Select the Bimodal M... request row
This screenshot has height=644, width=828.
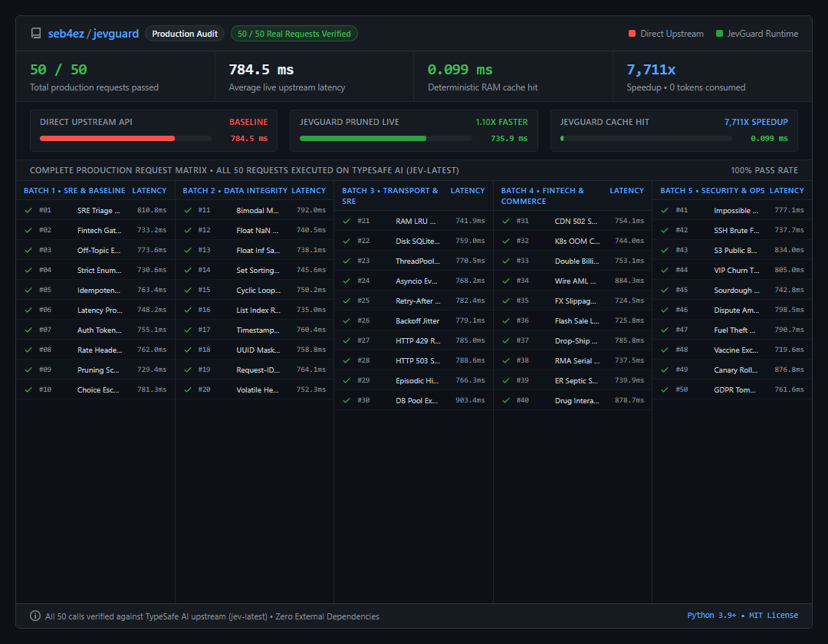[255, 210]
